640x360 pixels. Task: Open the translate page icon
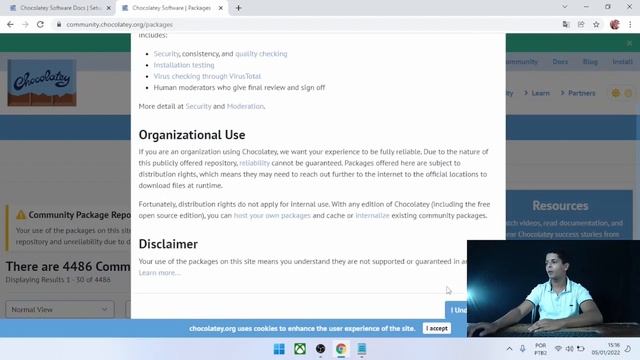[x=566, y=24]
